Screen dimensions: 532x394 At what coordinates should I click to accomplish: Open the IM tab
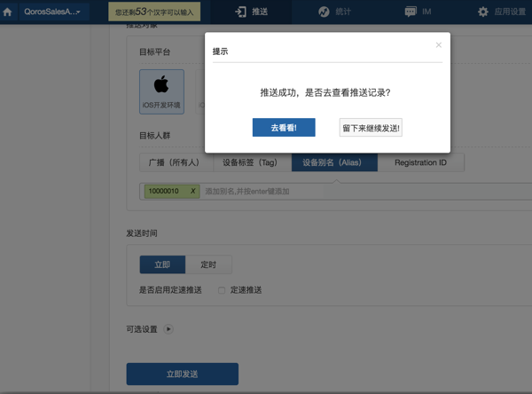[x=418, y=12]
